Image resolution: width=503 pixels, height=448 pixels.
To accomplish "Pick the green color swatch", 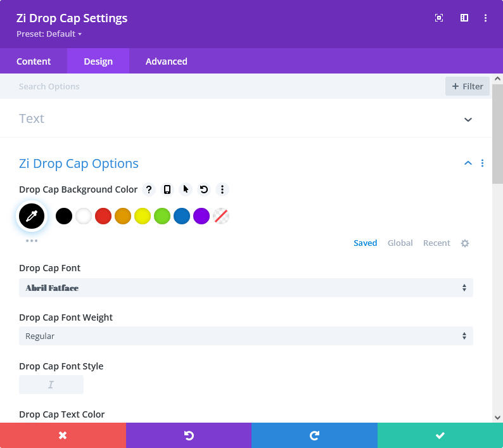I will pos(162,216).
